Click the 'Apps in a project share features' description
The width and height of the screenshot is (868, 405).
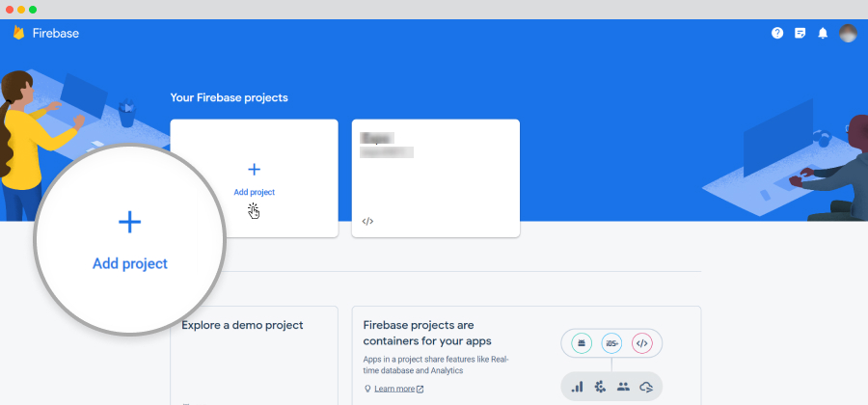coord(436,364)
